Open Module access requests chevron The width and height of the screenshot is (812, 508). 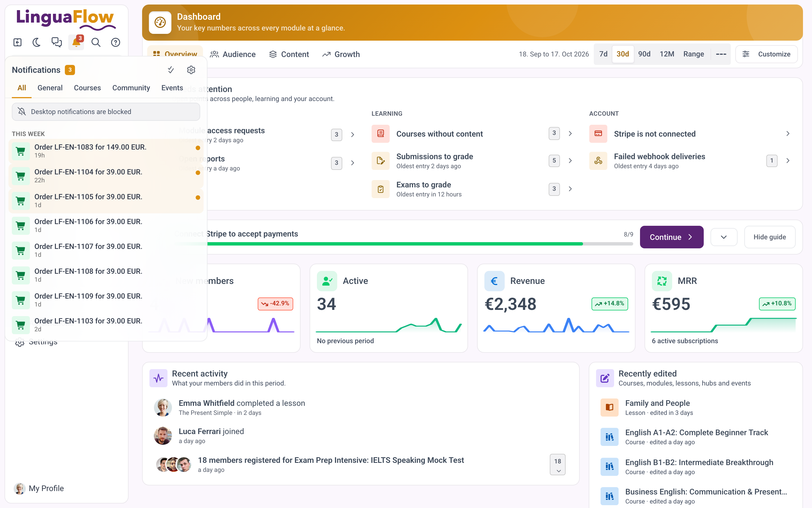click(352, 135)
